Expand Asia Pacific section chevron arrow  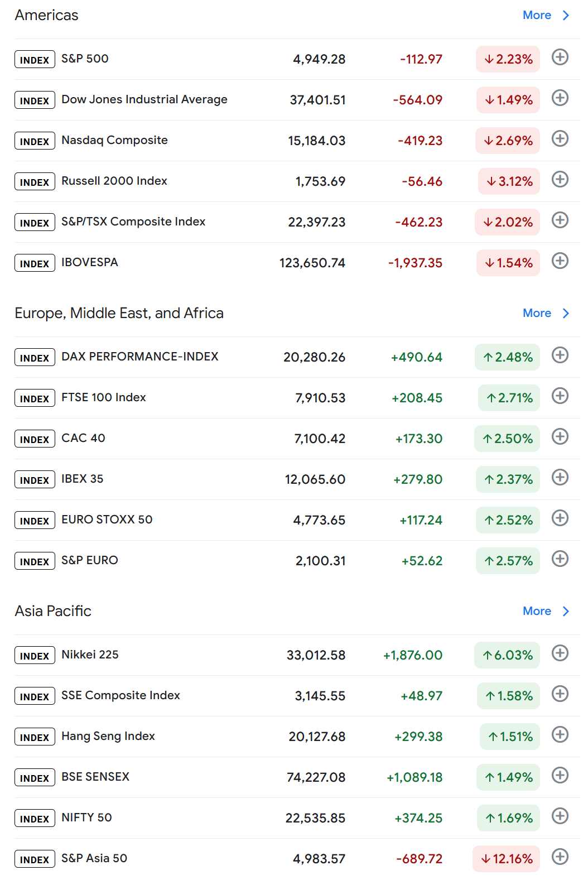(566, 611)
